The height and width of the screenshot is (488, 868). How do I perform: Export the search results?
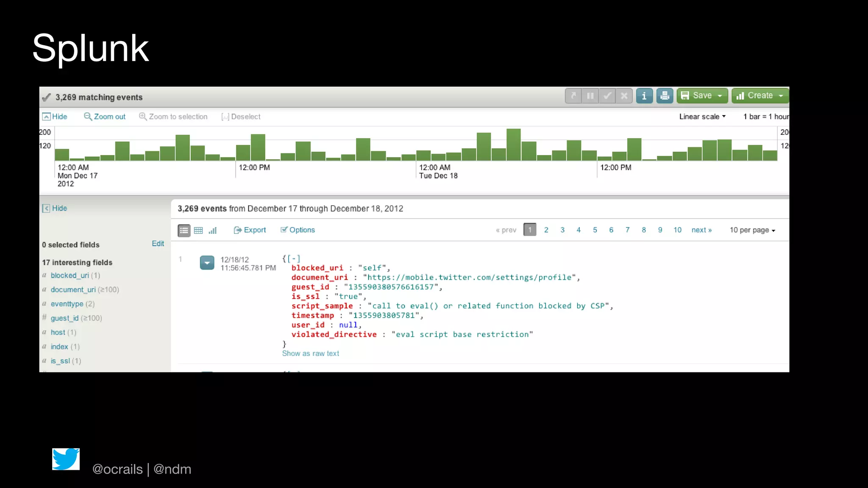click(250, 230)
